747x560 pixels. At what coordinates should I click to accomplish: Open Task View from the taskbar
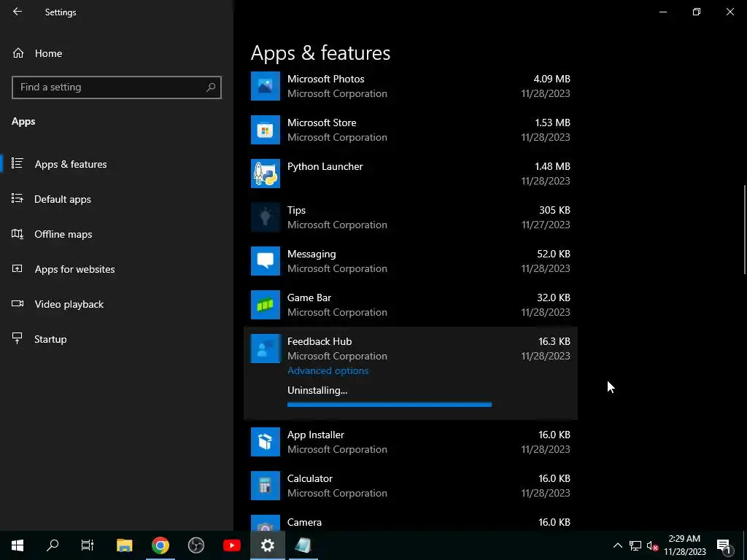(88, 545)
